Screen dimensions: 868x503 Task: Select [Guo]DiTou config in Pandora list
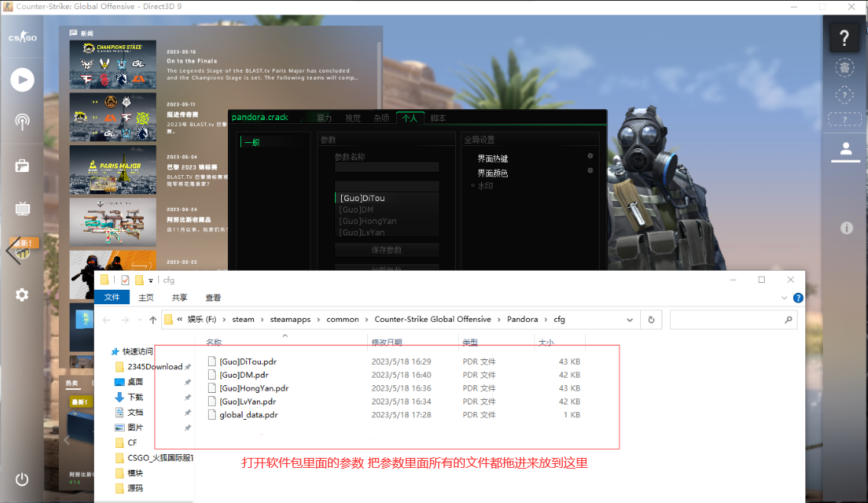(x=387, y=198)
